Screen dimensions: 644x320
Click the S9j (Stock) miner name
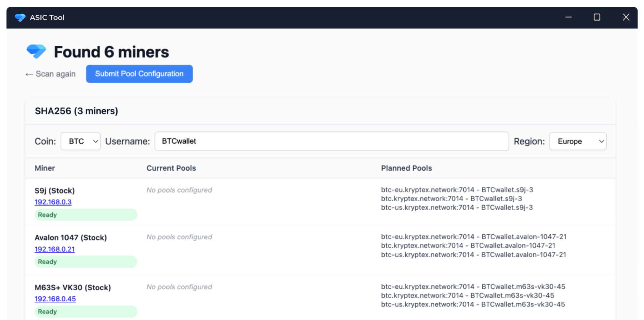coord(55,190)
